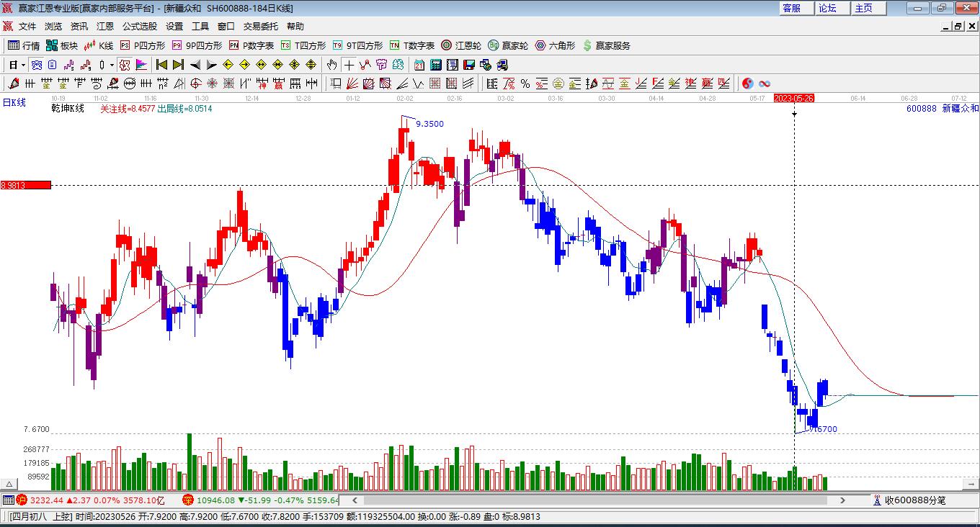Open the P四方形 tool

(x=142, y=45)
